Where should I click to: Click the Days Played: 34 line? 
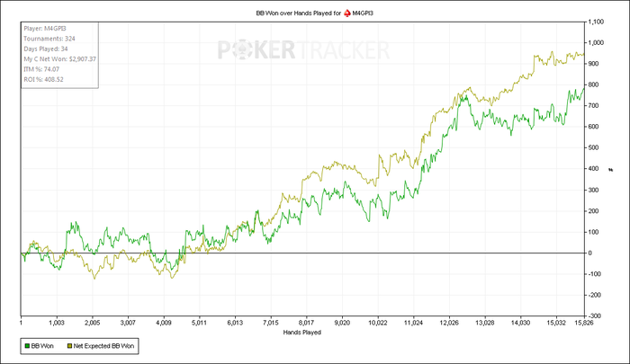(x=45, y=49)
